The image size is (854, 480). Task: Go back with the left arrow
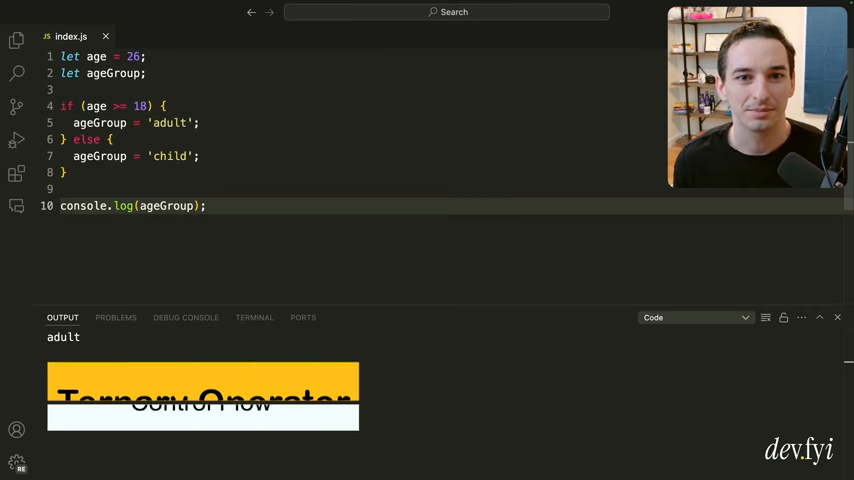251,12
